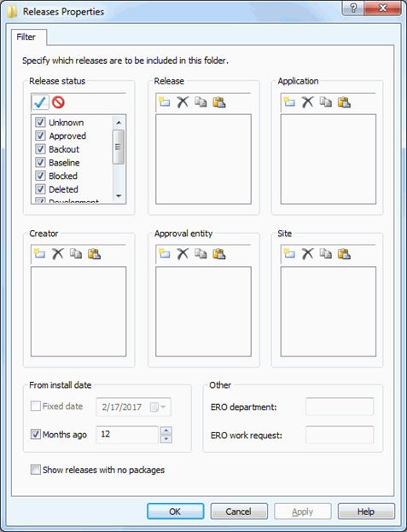407x532 pixels.
Task: Click the down arrow of the Release status scrollbar
Action: (119, 196)
